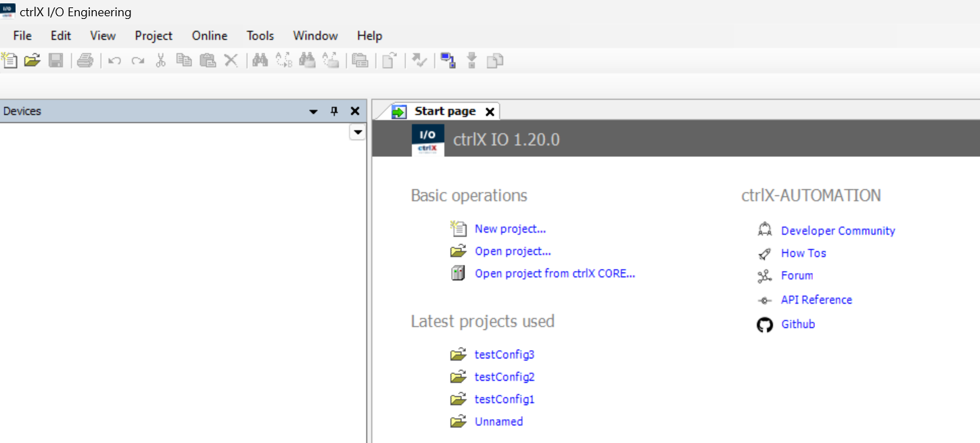The height and width of the screenshot is (443, 980).
Task: Open recent project testConfig3
Action: click(x=505, y=354)
